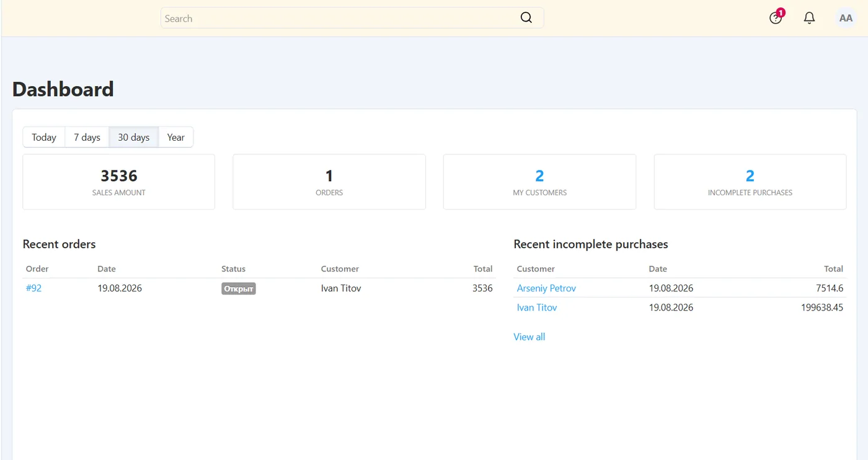Click the Sales Amount card
The width and height of the screenshot is (868, 460).
point(119,182)
